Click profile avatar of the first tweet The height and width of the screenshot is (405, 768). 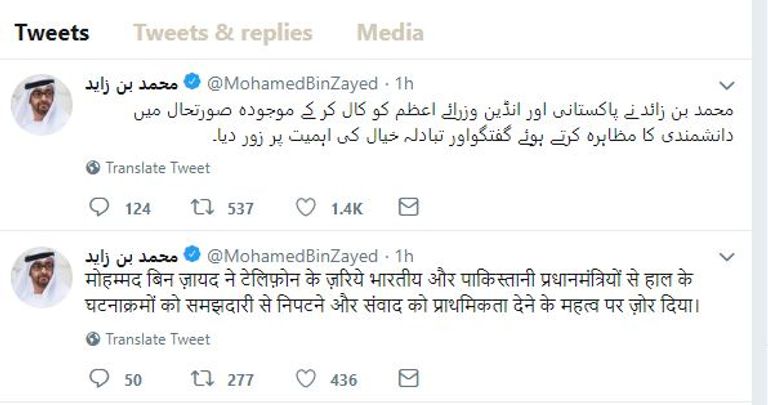pos(41,105)
